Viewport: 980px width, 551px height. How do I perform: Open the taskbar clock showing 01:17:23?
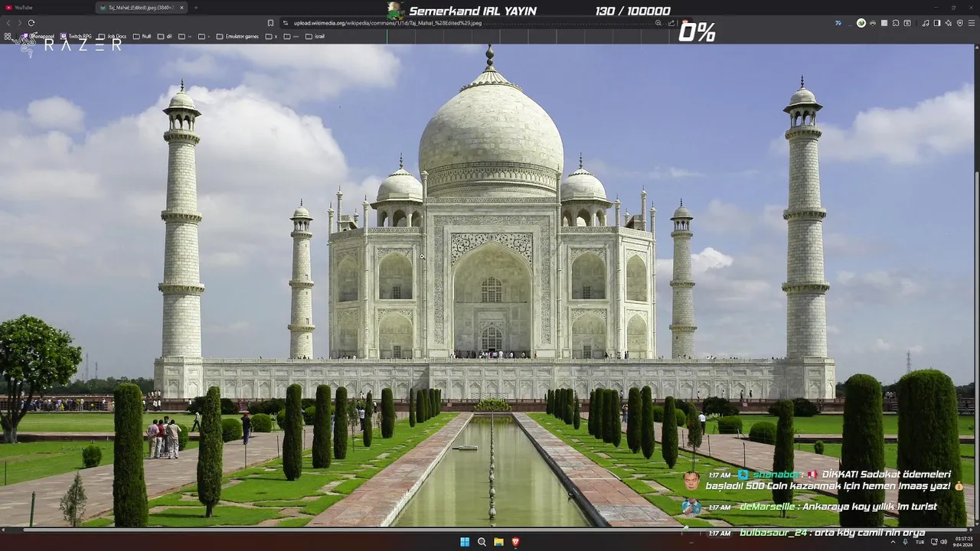click(x=963, y=542)
